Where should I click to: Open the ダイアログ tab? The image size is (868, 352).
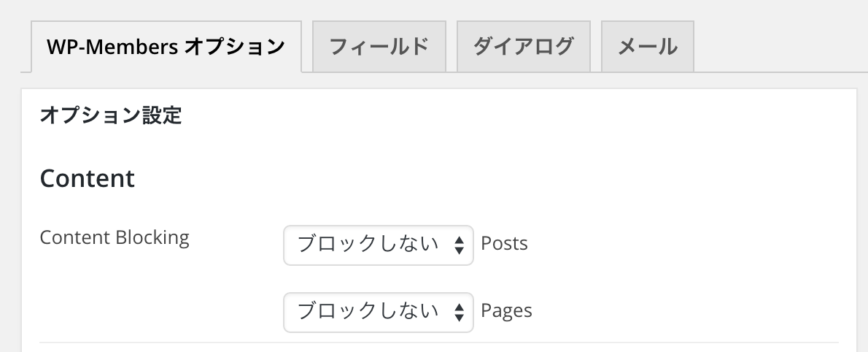click(524, 47)
